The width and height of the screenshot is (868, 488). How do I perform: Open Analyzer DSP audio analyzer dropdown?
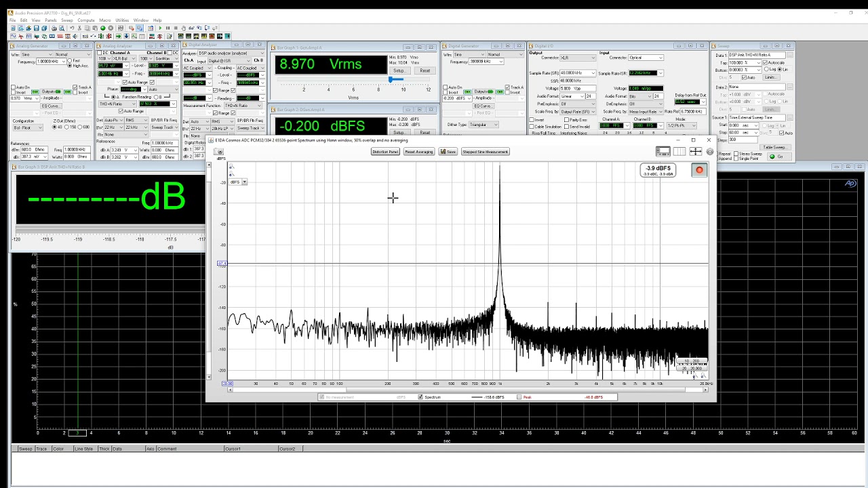tap(231, 53)
